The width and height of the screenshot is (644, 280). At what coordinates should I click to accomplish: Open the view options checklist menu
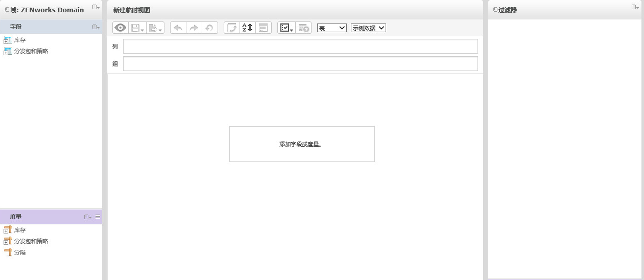[287, 28]
